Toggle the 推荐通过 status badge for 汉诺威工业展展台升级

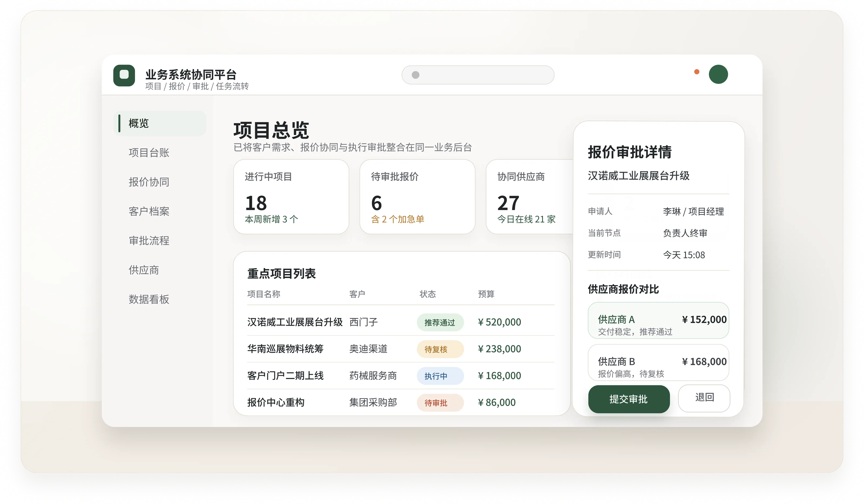[440, 322]
